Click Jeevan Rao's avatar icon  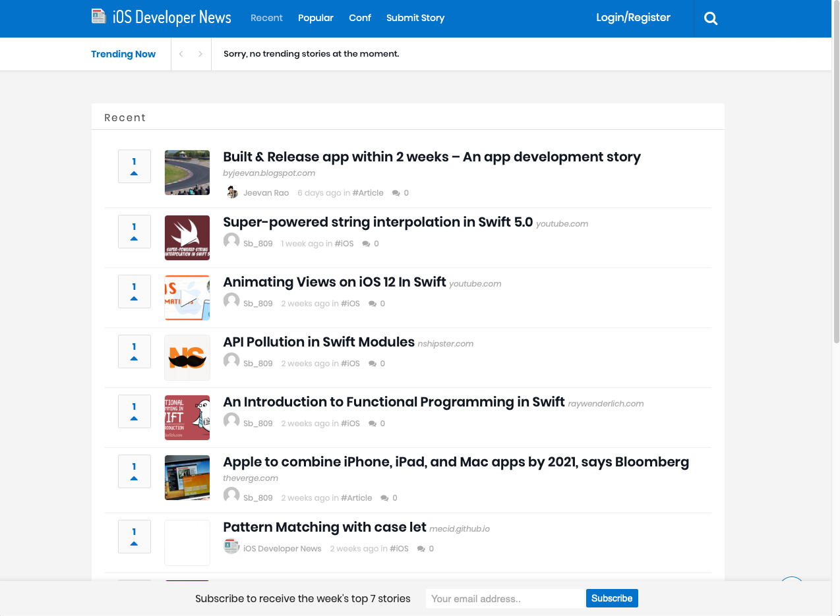coord(232,192)
